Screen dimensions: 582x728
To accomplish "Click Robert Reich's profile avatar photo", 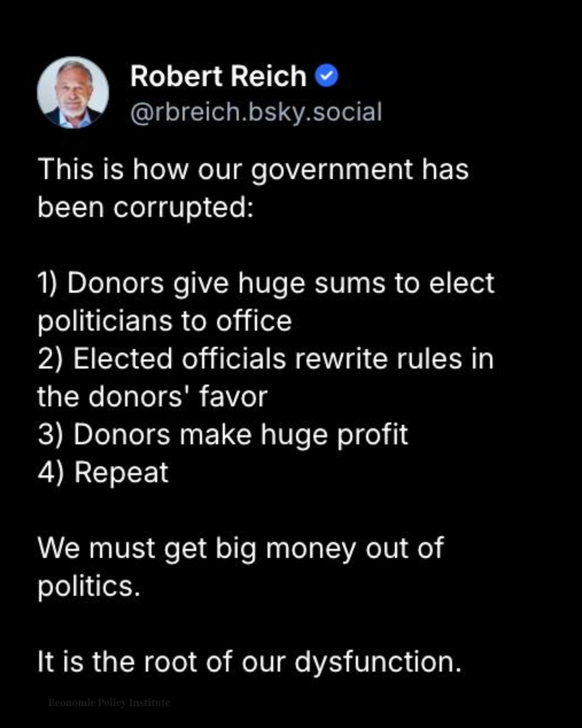I will 73,92.
